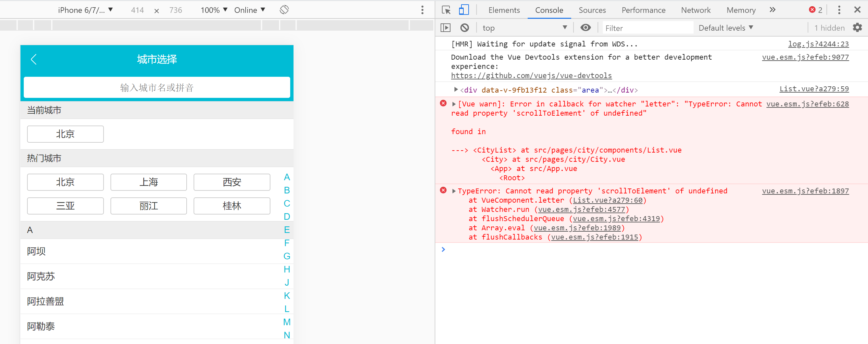Show more DevTools tabs chevron
868x344 pixels.
[772, 10]
